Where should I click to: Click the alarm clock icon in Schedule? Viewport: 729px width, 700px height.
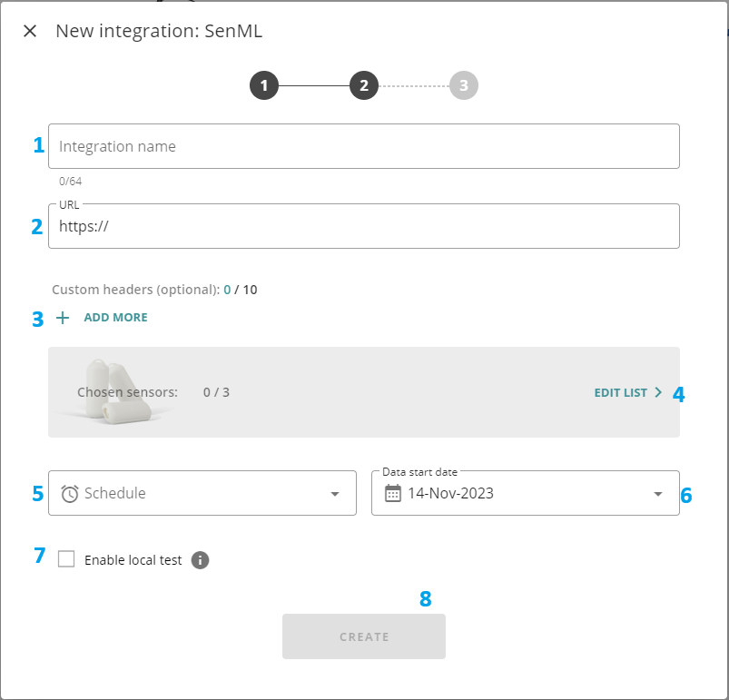point(70,494)
